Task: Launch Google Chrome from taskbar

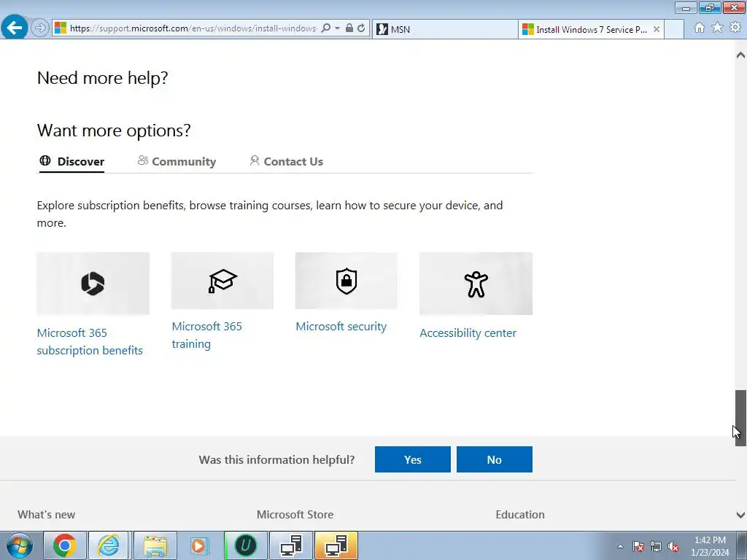Action: click(x=65, y=545)
